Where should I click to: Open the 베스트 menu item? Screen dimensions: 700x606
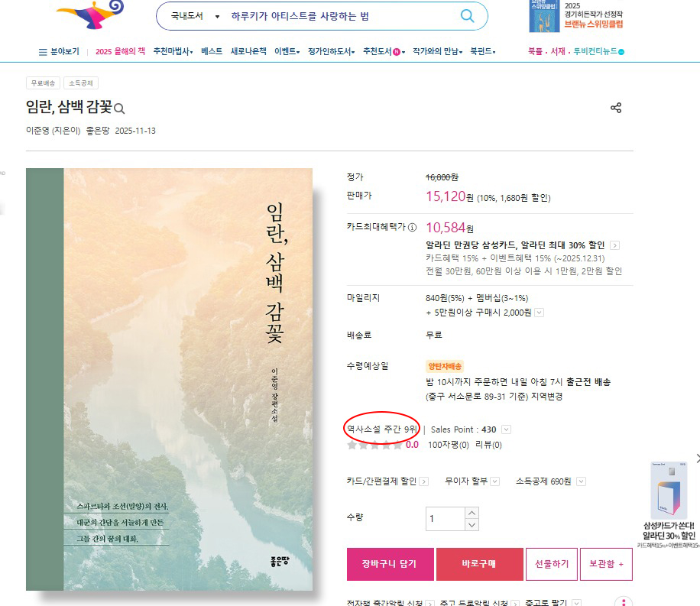[x=212, y=51]
